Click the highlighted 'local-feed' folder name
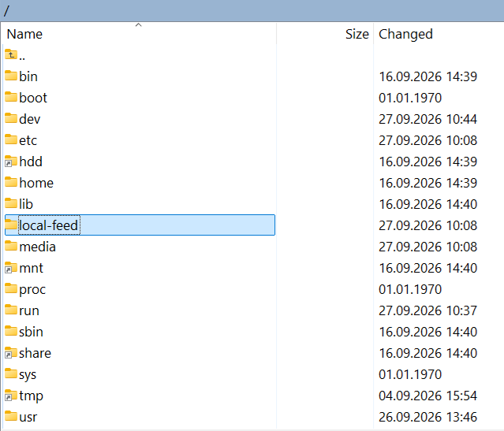The width and height of the screenshot is (504, 431). click(x=49, y=225)
